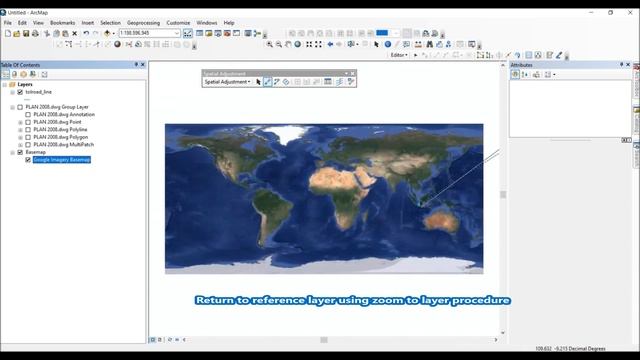
Task: Open the Bookmarks menu
Action: 62,23
